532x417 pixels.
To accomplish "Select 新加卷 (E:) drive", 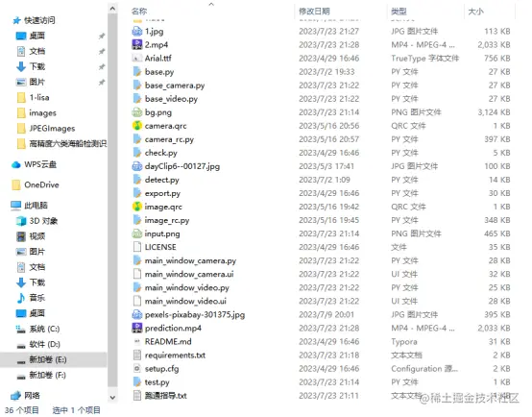I will click(48, 359).
